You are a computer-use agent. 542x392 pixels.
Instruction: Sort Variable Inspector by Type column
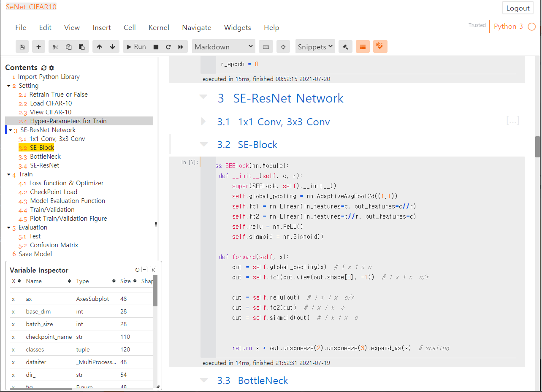pyautogui.click(x=95, y=281)
